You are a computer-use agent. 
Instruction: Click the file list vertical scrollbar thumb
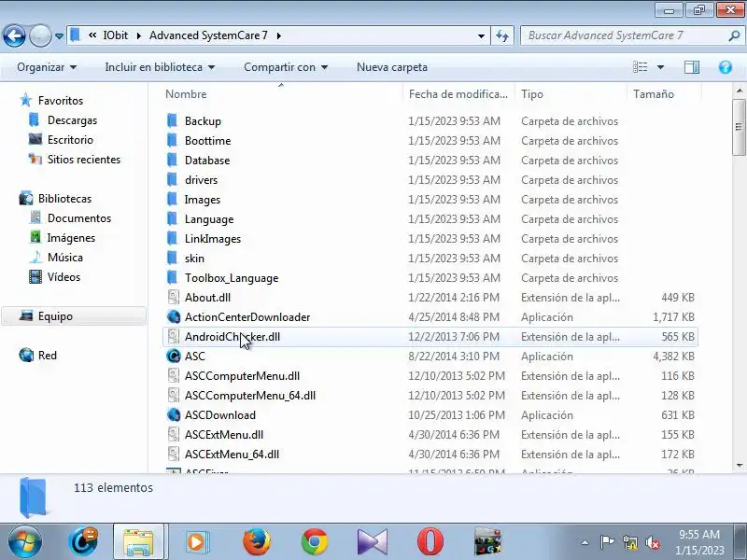(739, 127)
